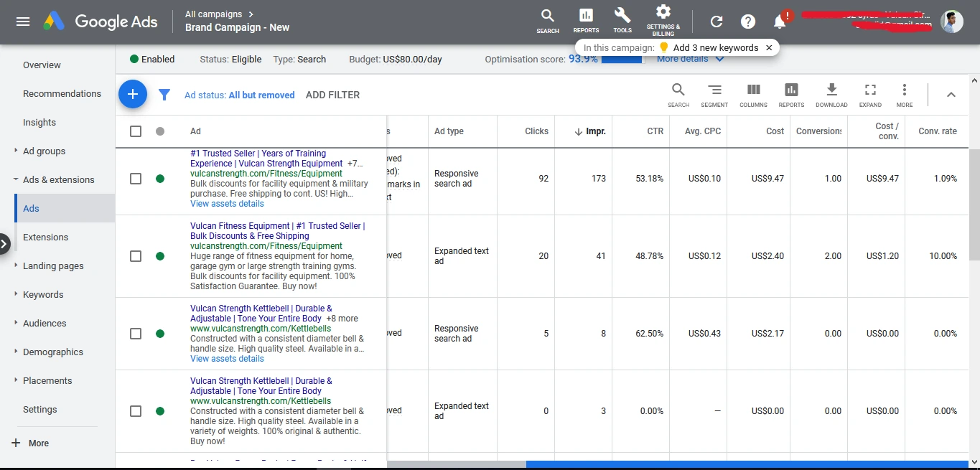Select the #1 Trusted Seller ad checkbox
Image resolution: width=980 pixels, height=470 pixels.
pos(136,179)
